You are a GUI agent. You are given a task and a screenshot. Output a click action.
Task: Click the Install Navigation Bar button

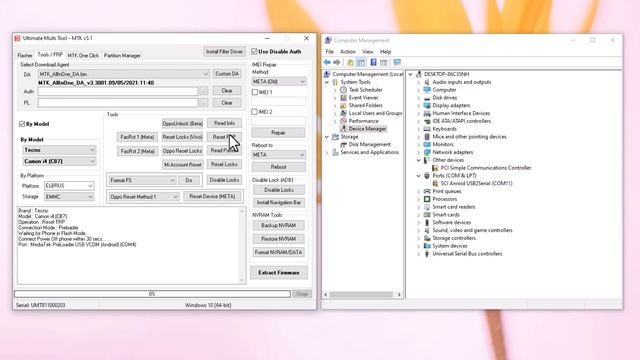click(x=279, y=202)
